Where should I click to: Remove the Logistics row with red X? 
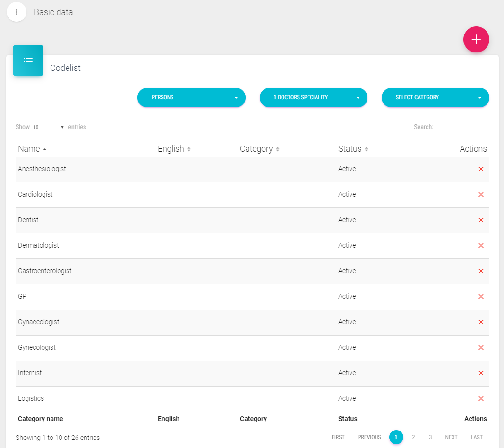[x=481, y=399]
